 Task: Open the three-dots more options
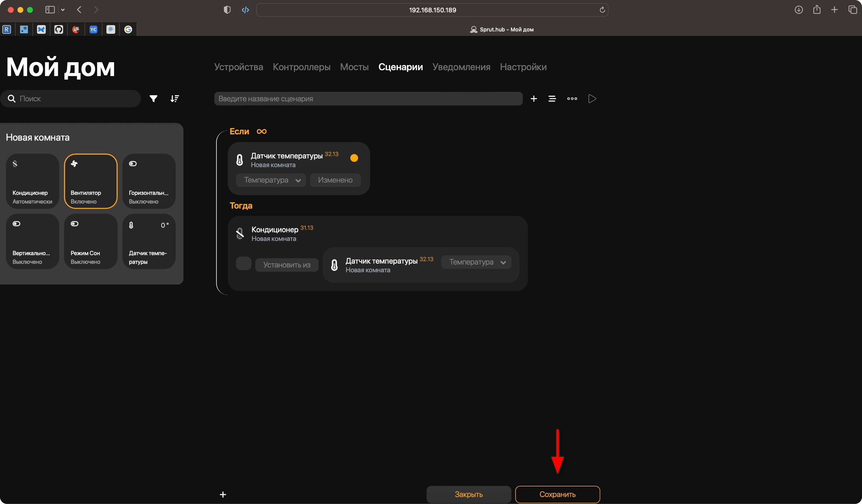click(x=572, y=98)
